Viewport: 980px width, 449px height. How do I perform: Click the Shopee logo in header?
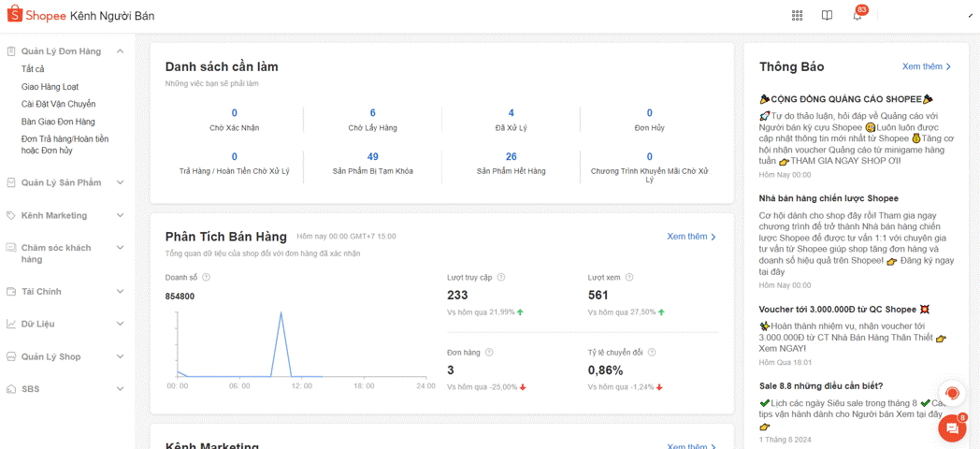coord(37,16)
